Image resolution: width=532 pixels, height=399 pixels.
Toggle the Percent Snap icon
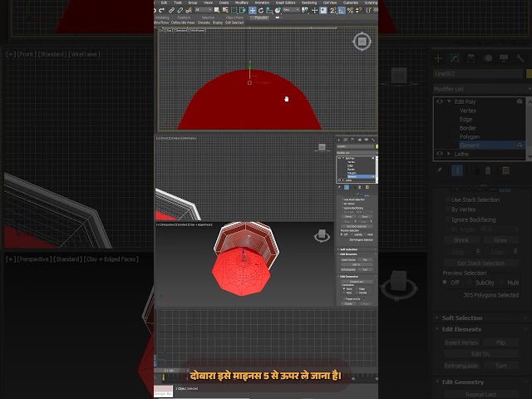[x=350, y=11]
